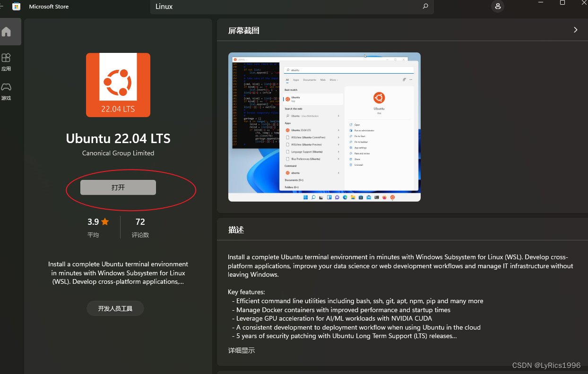
Task: Expand screenshots section with chevron arrow
Action: click(575, 30)
